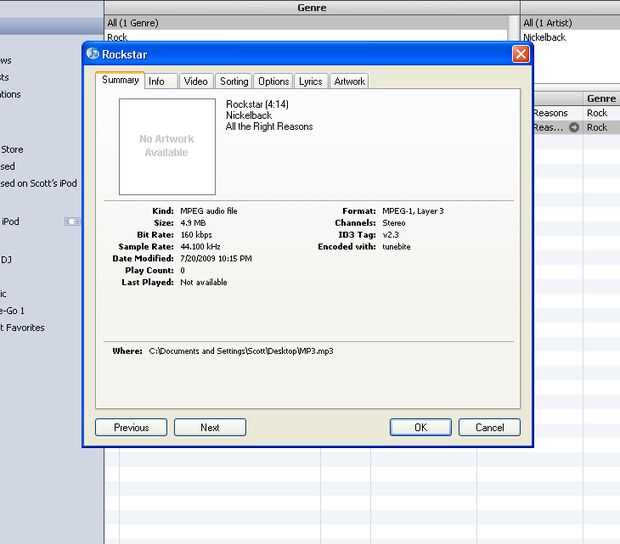The height and width of the screenshot is (544, 620).
Task: Switch to the Summary tab
Action: point(120,80)
